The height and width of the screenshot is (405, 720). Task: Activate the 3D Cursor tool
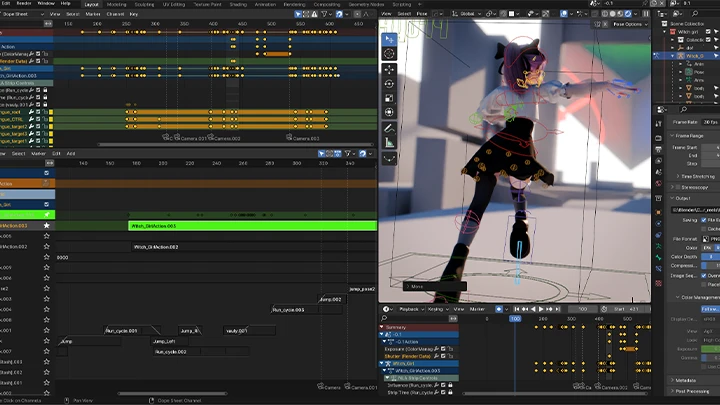point(389,54)
